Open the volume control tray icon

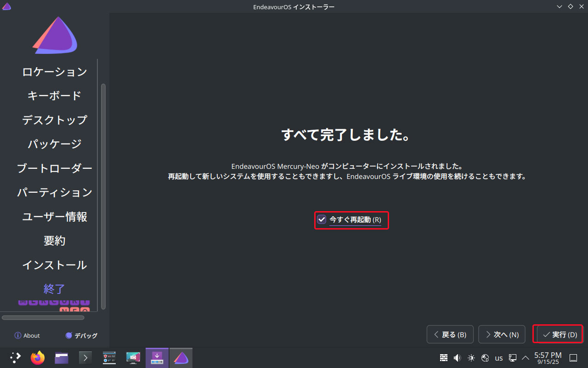point(457,358)
